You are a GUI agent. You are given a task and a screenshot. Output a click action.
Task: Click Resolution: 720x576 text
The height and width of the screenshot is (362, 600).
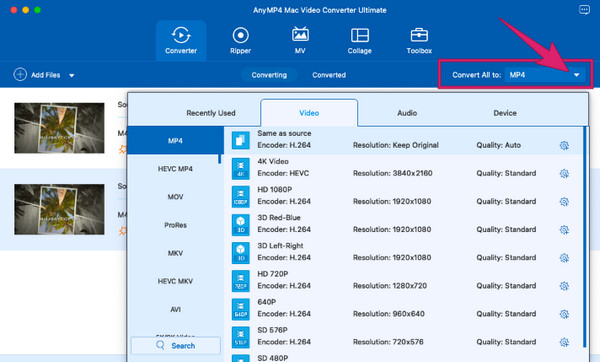click(388, 342)
